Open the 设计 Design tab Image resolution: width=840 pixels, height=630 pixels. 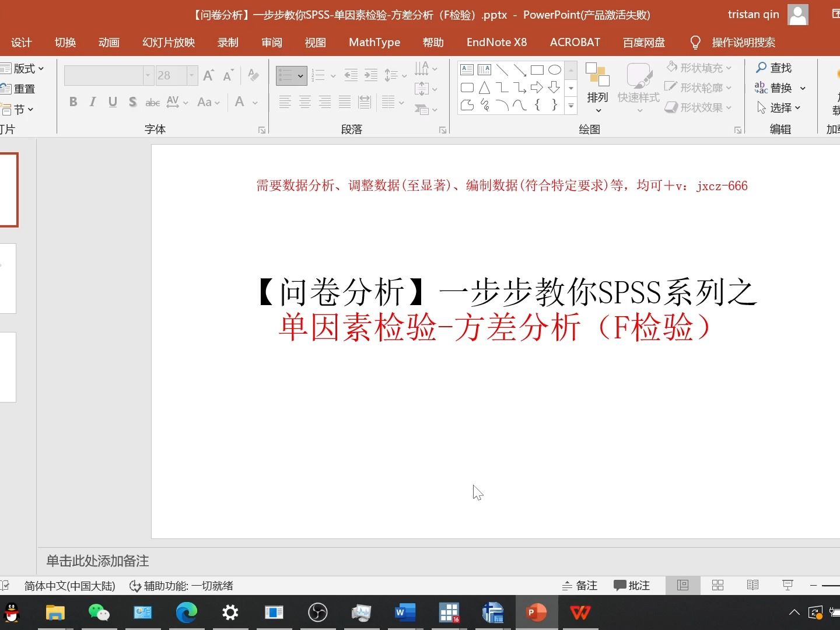22,43
